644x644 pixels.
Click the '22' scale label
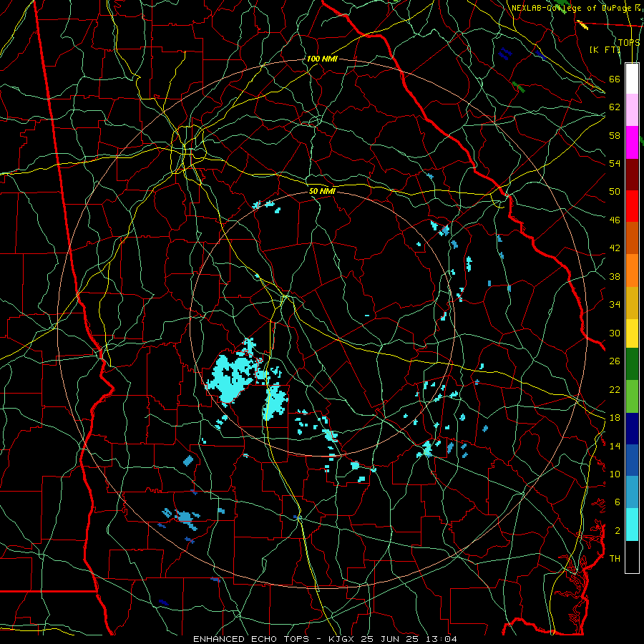(615, 389)
